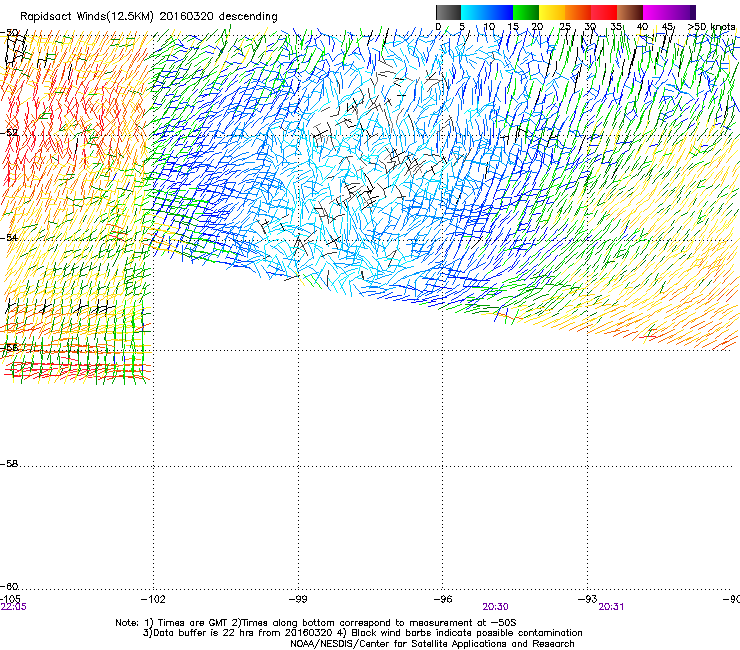Click the NOAA/NESDIS credit line
The width and height of the screenshot is (740, 650).
tap(432, 644)
